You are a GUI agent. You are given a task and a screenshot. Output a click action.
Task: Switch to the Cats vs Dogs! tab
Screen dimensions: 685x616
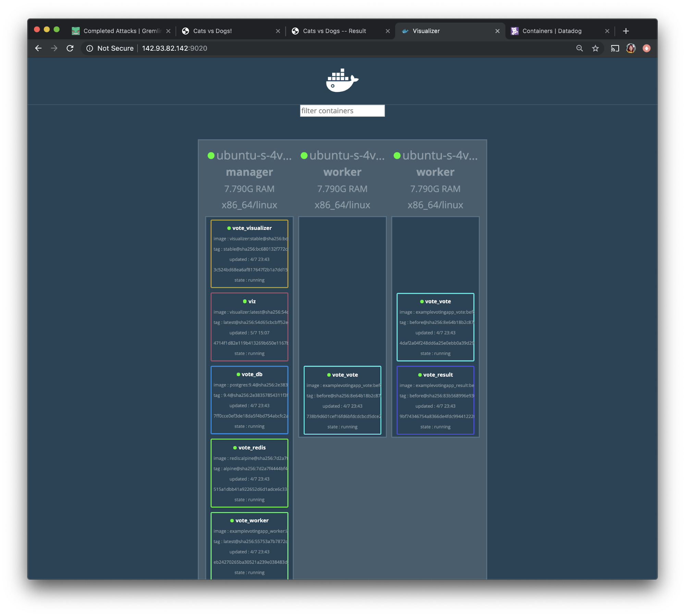pyautogui.click(x=212, y=31)
